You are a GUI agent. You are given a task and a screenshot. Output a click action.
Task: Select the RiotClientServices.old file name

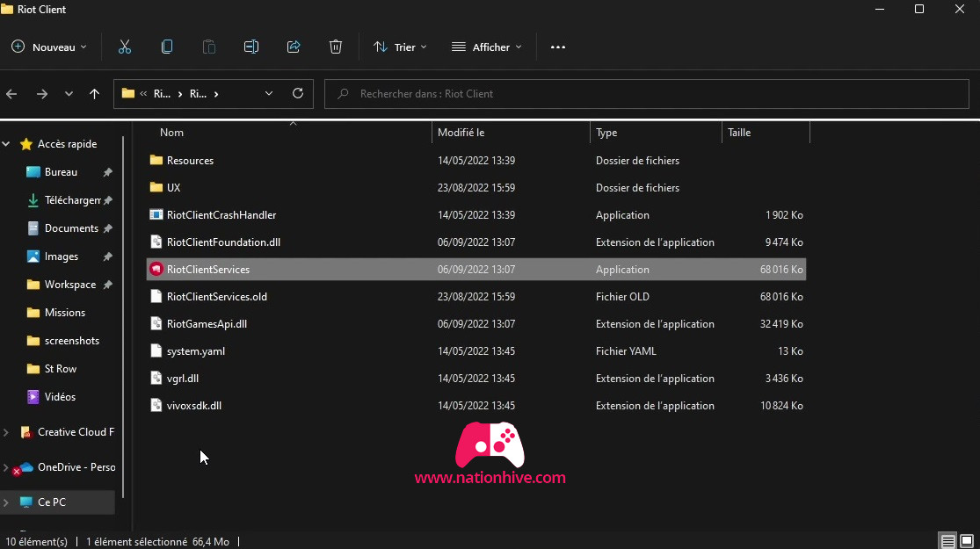pos(217,297)
